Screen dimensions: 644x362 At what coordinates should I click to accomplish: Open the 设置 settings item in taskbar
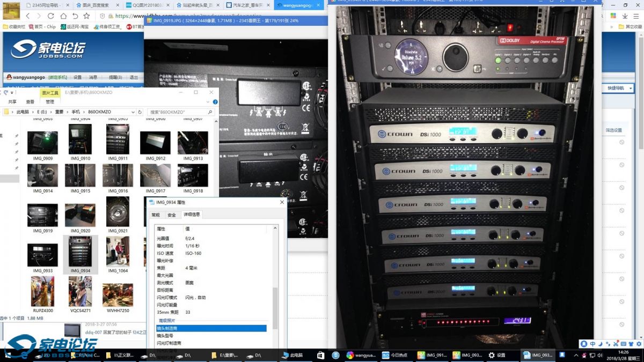point(497,355)
